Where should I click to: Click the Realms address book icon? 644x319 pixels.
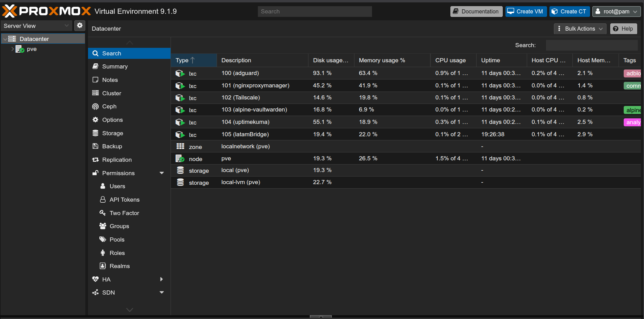tap(102, 266)
